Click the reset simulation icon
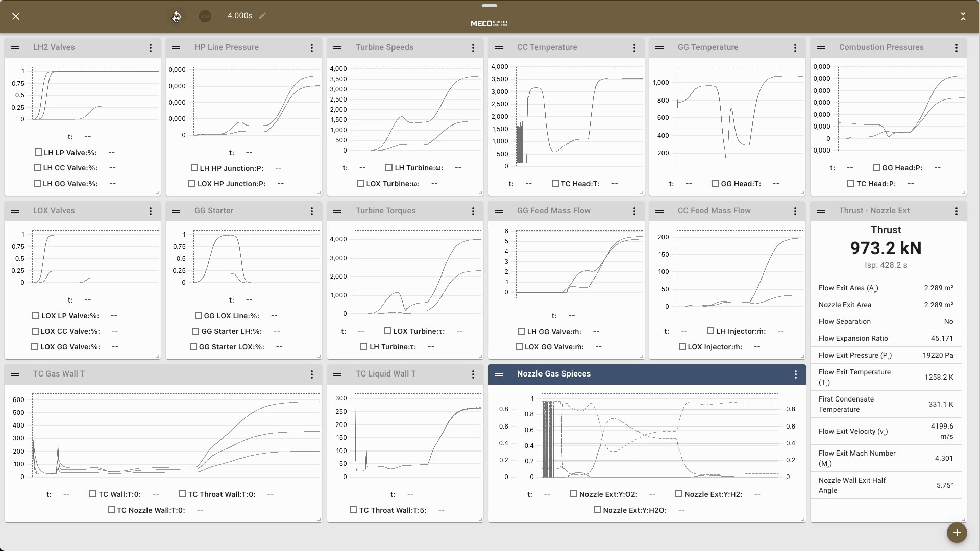This screenshot has width=980, height=551. (x=176, y=16)
